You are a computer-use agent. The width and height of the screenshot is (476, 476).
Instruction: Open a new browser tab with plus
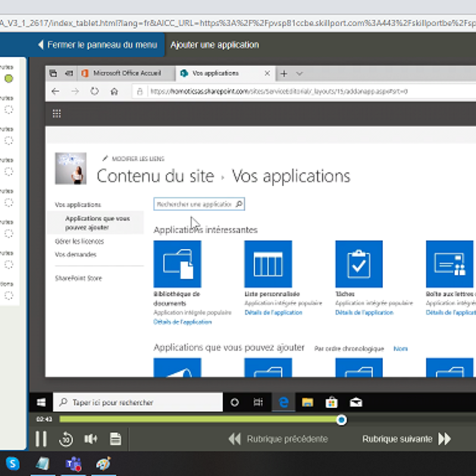tap(284, 73)
